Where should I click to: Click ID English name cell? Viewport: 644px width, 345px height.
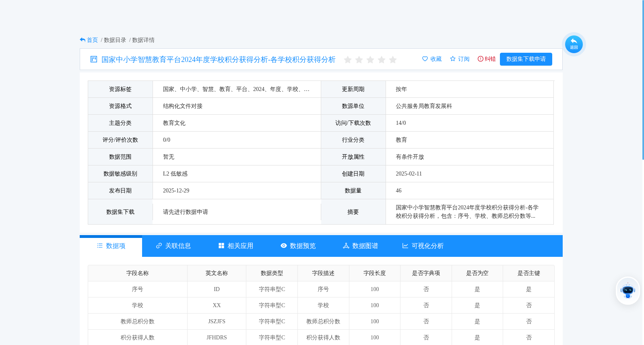pos(217,289)
